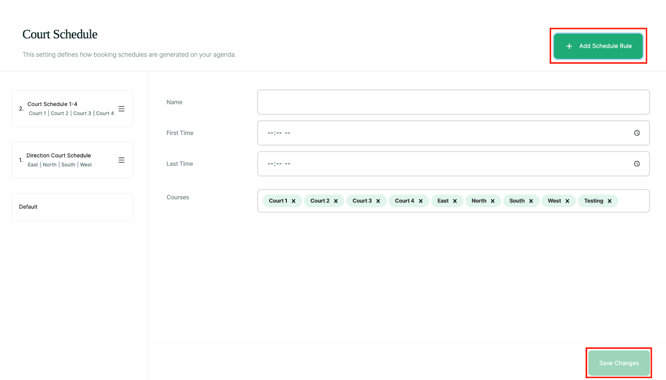Remove the Court 2 tag

(336, 201)
